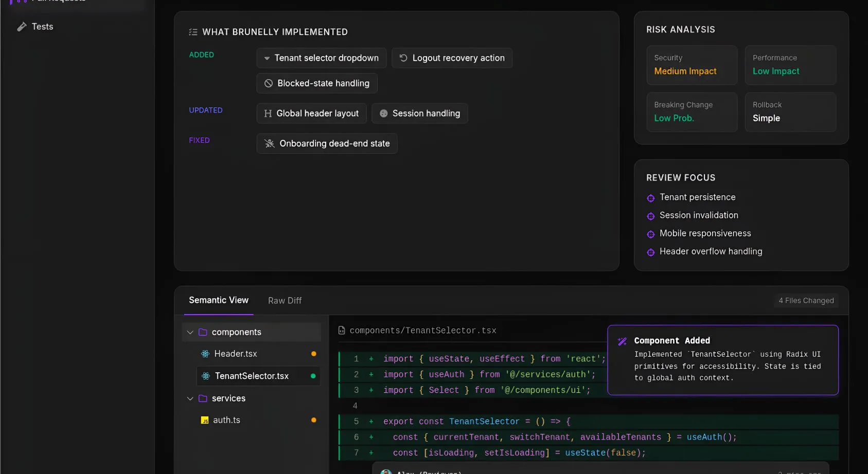This screenshot has width=868, height=474.
Task: Open the Breaking Change Low Prob. card
Action: pyautogui.click(x=692, y=112)
